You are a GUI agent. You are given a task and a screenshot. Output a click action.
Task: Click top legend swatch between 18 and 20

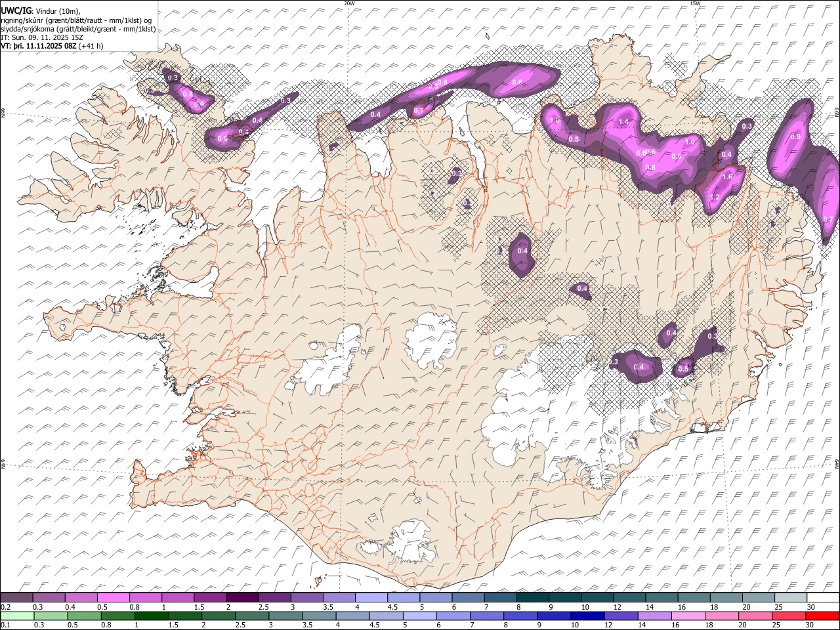(726, 597)
